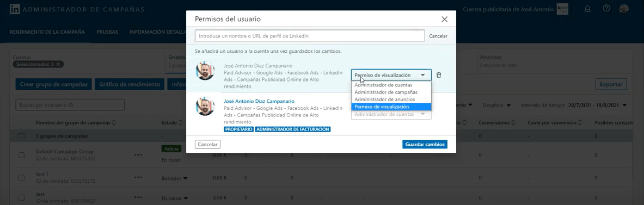644x205 pixels.
Task: Check the Default Campaign Group checkbox
Action: coord(21,155)
